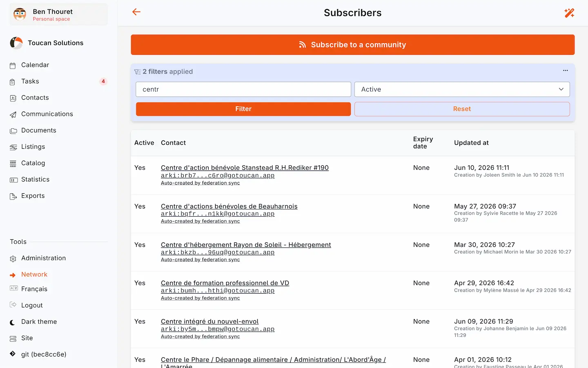Go to Contacts menu item
The width and height of the screenshot is (588, 368).
click(35, 98)
